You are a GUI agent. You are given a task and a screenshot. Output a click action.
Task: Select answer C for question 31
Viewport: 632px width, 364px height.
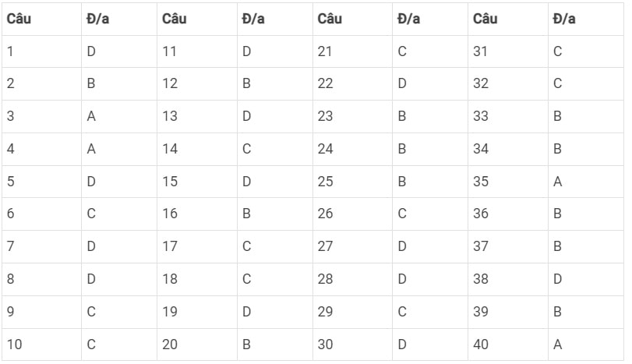[586, 51]
